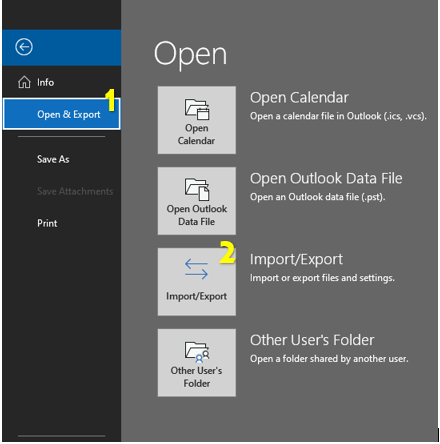Click the Open Outlook Data File icon
This screenshot has height=444, width=440.
[x=197, y=189]
